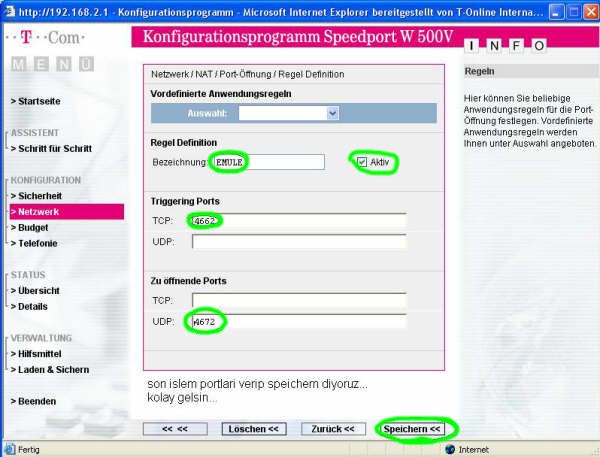Click the 'Internet' zone status text

pyautogui.click(x=474, y=450)
